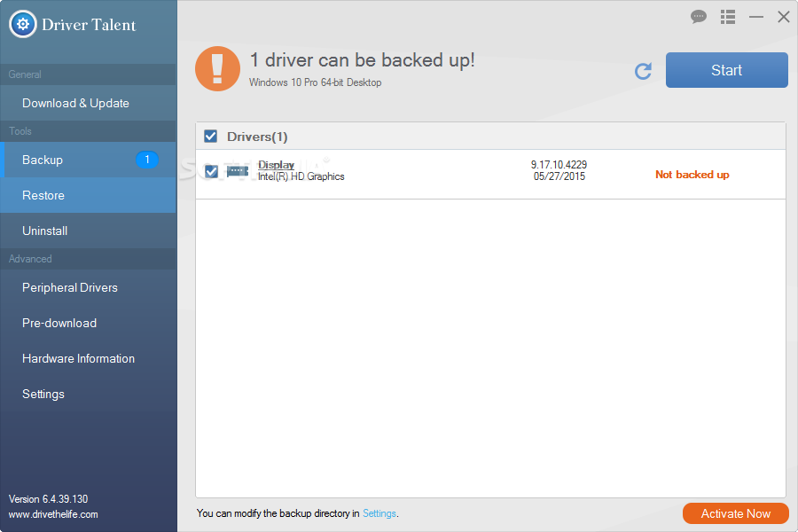The width and height of the screenshot is (798, 532).
Task: Click the Not backed up status
Action: [x=692, y=175]
